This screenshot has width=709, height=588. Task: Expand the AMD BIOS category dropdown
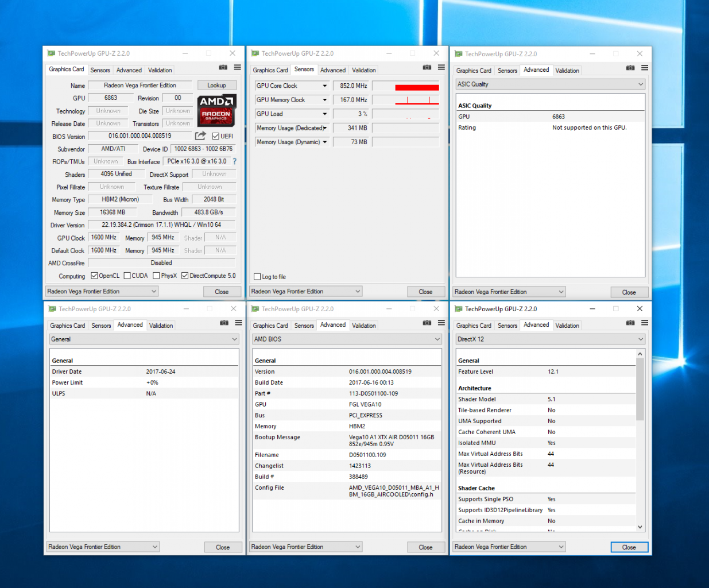coord(347,339)
